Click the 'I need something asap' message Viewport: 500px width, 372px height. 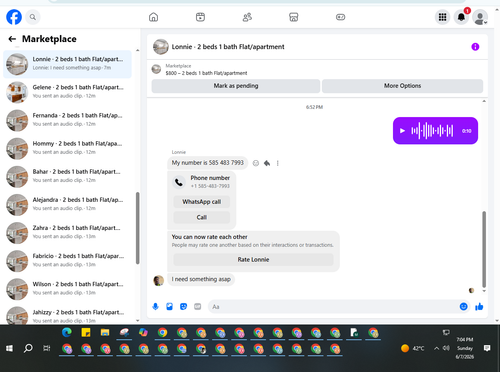(201, 279)
